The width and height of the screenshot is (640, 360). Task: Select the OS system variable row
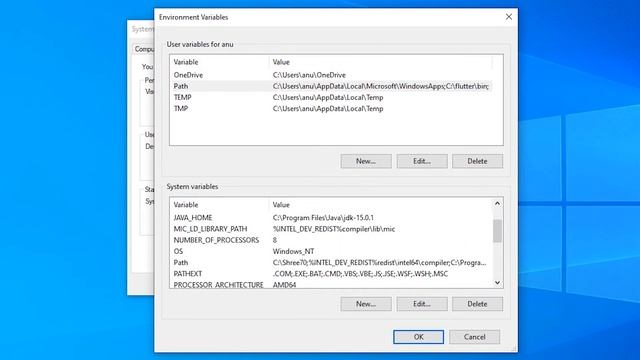click(331, 251)
